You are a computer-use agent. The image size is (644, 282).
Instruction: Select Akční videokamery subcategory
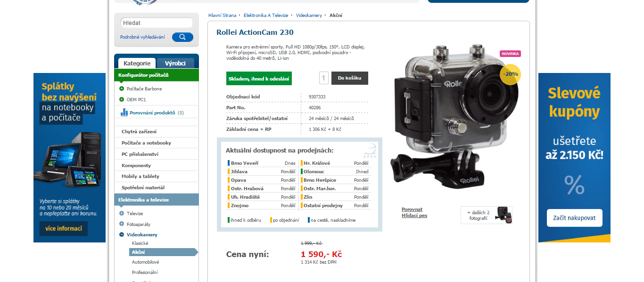tap(163, 252)
